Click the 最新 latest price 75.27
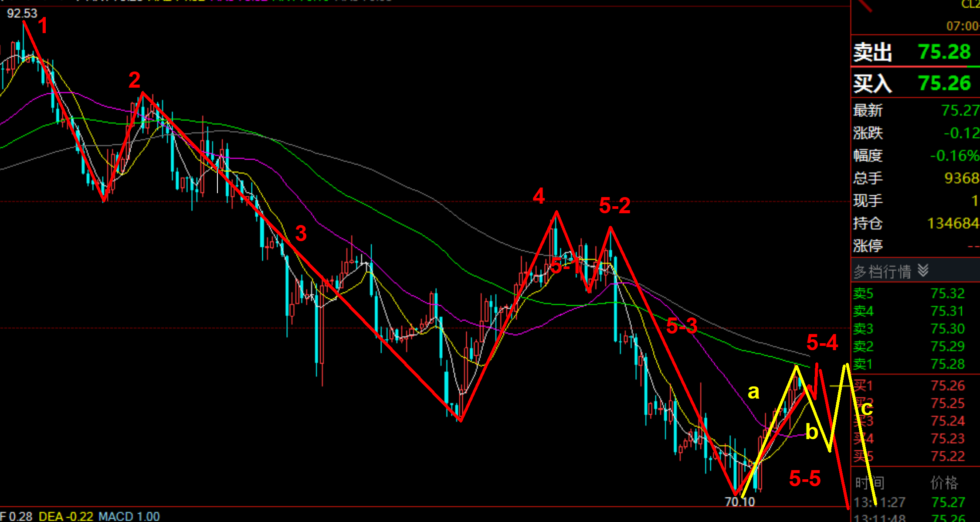Screen dimensions: 980x522 click(x=960, y=110)
